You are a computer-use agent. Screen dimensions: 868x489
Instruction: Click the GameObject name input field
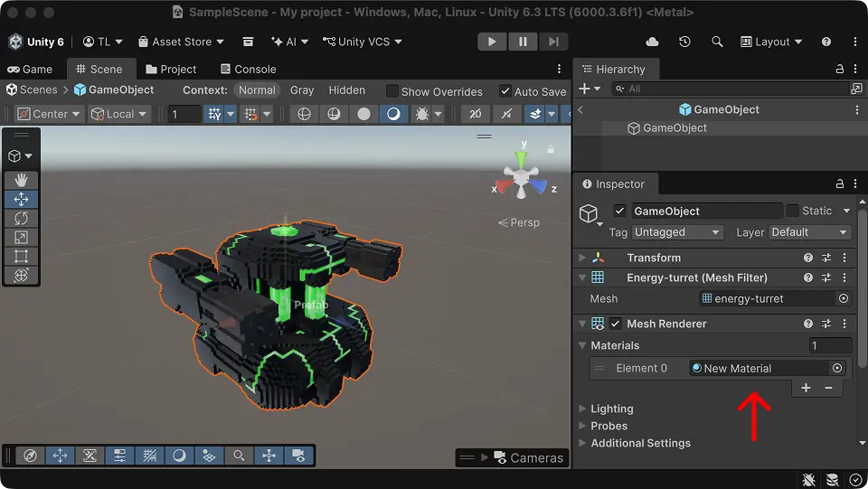pos(706,211)
